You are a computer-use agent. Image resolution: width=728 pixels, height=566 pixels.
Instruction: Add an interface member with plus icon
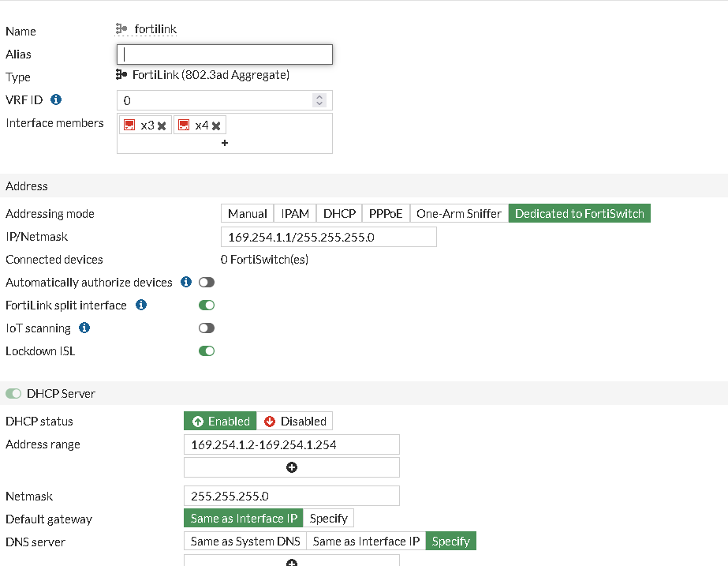point(225,143)
